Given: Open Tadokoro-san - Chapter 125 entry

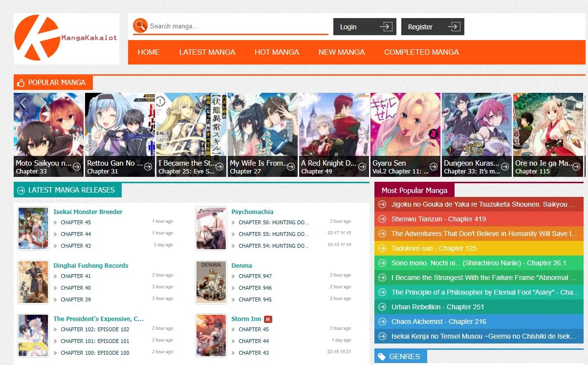Looking at the screenshot, I should click(479, 248).
